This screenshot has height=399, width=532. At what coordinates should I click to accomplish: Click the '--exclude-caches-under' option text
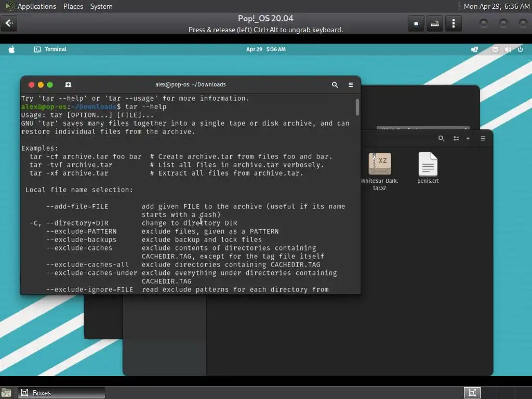click(x=91, y=273)
